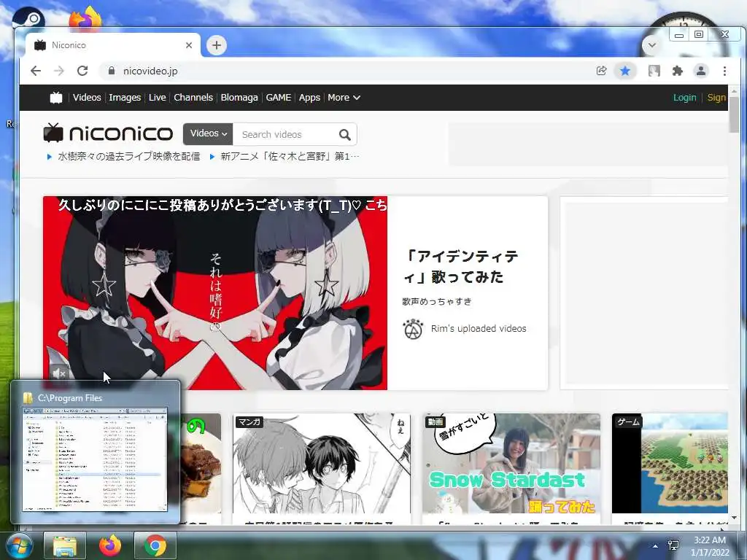This screenshot has height=560, width=747.
Task: Click File Explorer taskbar icon
Action: [x=65, y=545]
